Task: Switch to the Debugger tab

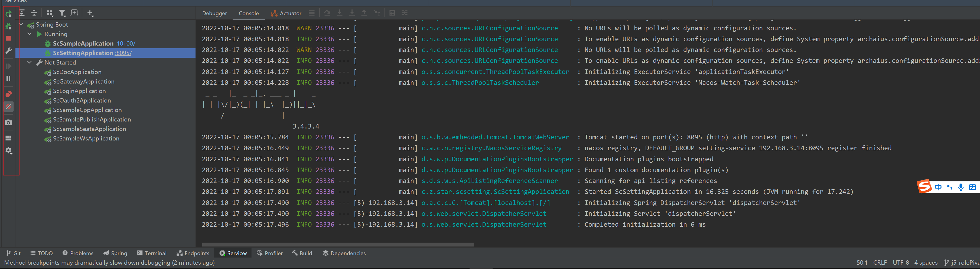Action: point(214,13)
